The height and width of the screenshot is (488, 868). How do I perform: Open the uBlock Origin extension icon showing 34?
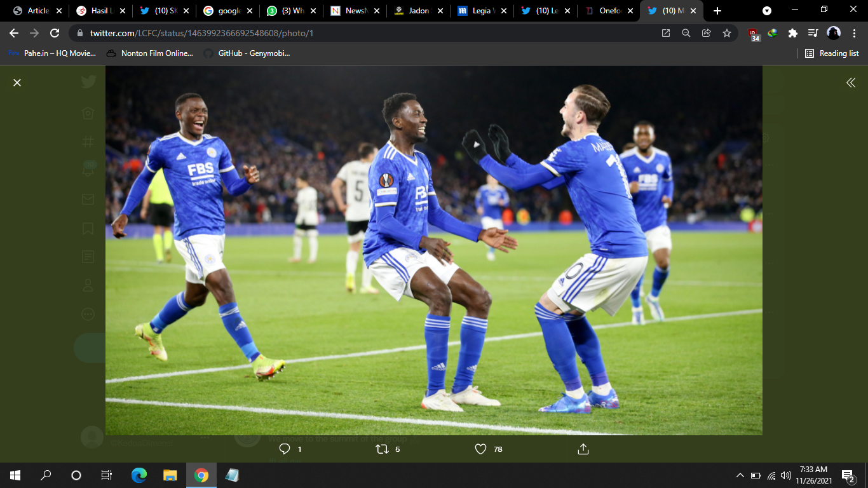[754, 34]
